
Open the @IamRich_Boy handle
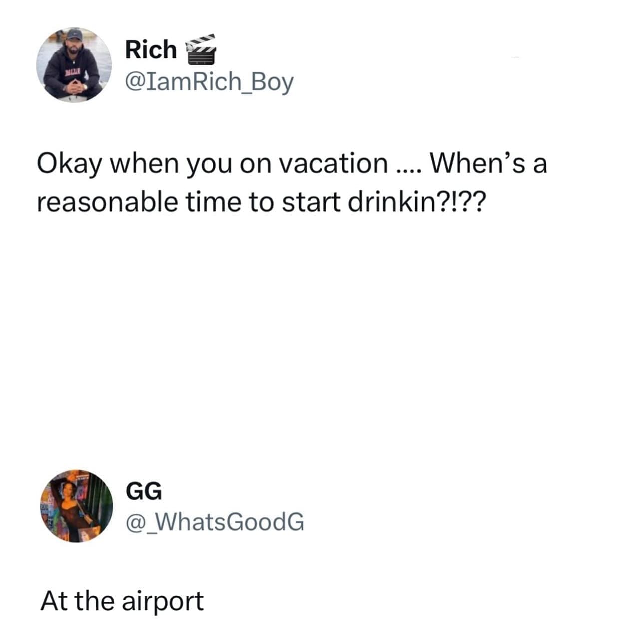209,83
